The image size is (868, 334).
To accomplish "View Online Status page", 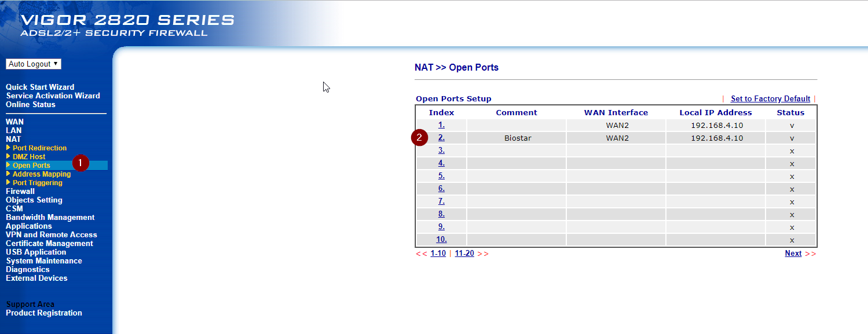I will [x=31, y=104].
